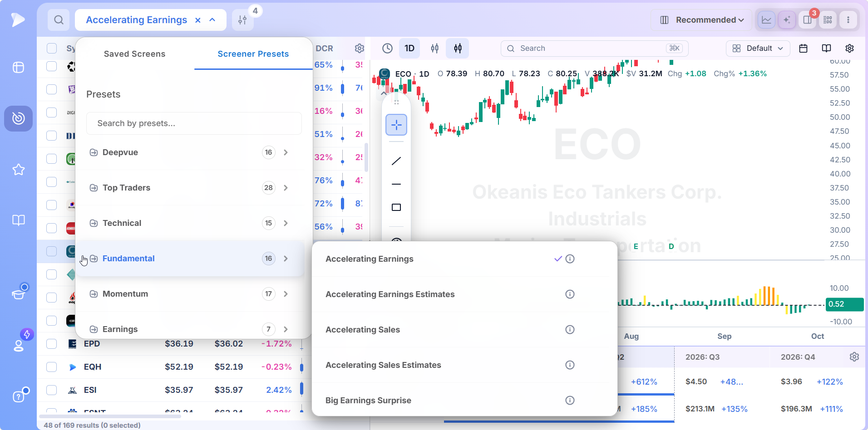Check the checkbox in the 16% DCR row
868x430 pixels.
(x=52, y=112)
